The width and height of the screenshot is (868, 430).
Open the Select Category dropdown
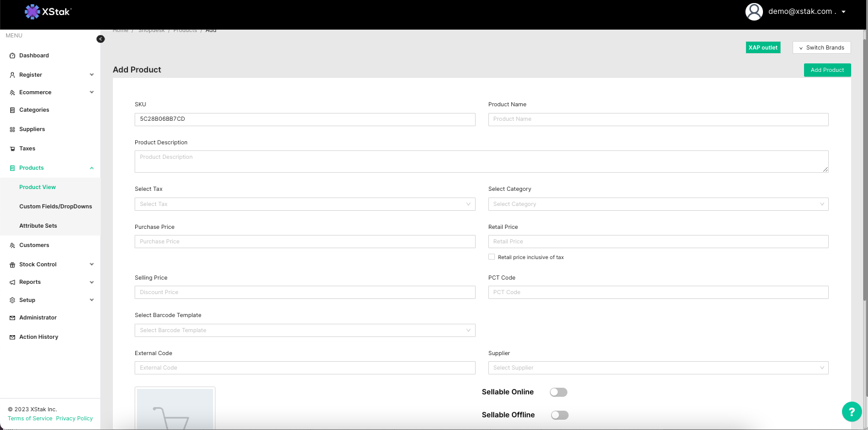click(658, 204)
